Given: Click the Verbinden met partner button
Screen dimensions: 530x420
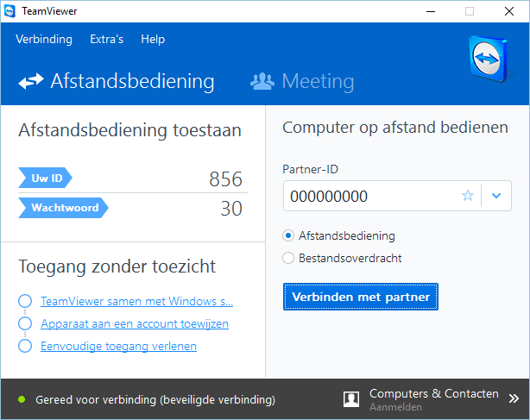Looking at the screenshot, I should tap(361, 297).
